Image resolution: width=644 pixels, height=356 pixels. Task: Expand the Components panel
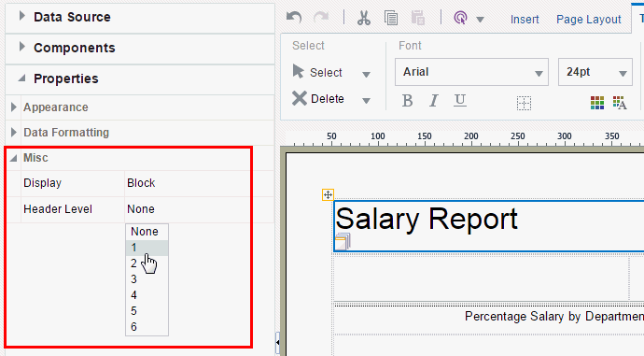pyautogui.click(x=22, y=47)
